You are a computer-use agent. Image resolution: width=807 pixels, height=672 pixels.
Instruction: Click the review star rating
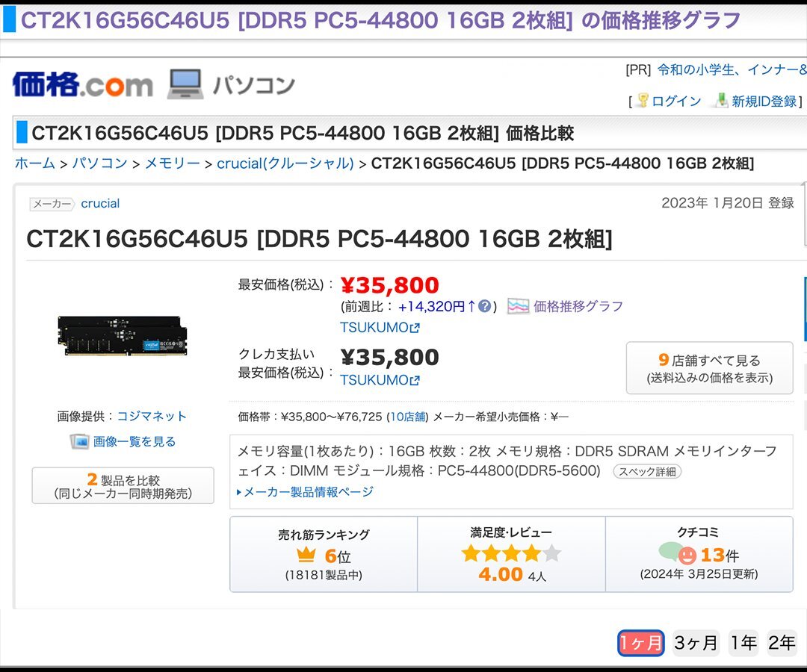510,553
